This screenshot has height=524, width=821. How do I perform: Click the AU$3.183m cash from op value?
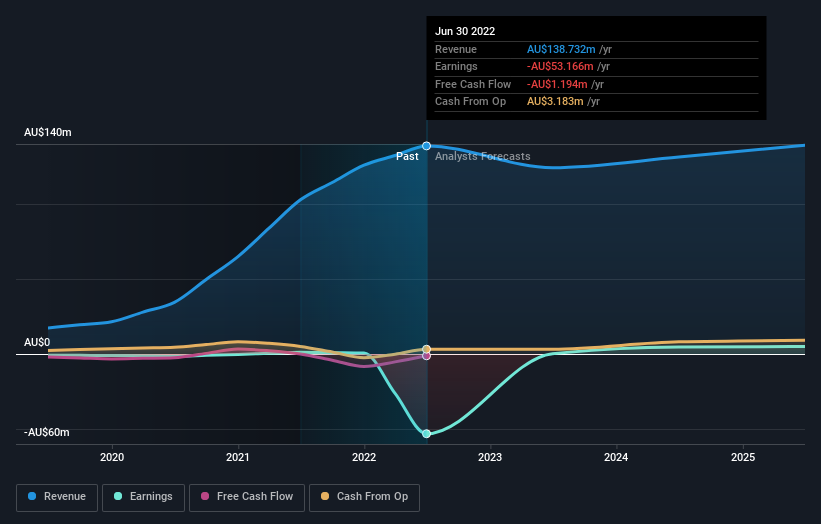point(555,102)
